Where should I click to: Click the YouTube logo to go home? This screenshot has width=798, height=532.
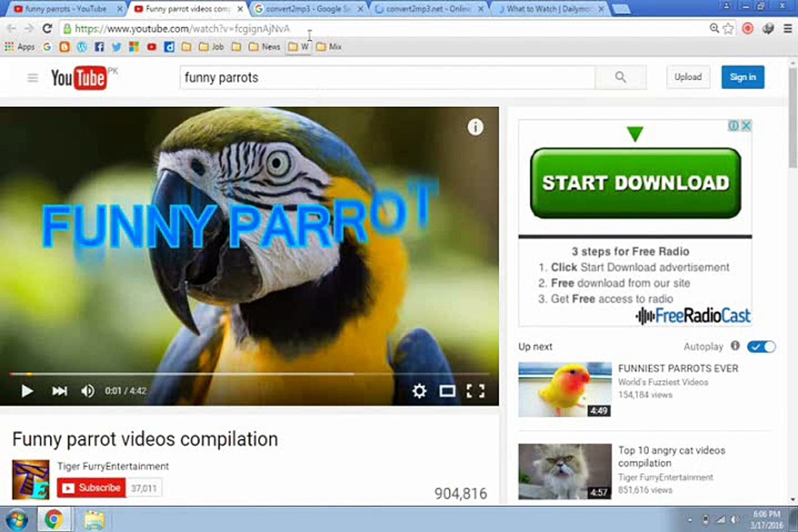(79, 77)
